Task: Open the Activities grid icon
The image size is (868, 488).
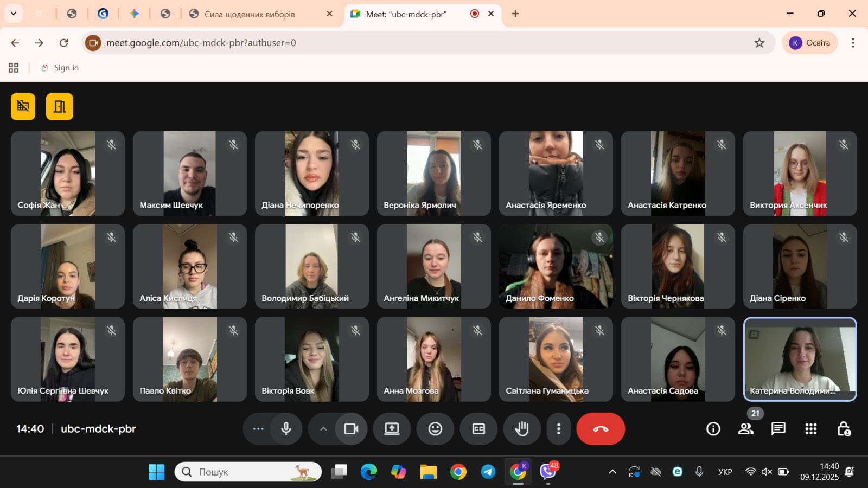Action: [811, 429]
